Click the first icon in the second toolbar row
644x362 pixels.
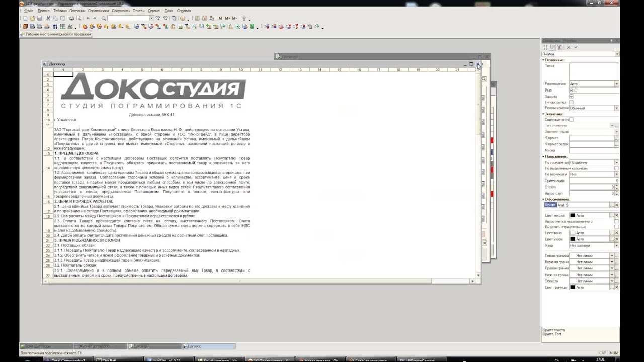click(x=25, y=26)
